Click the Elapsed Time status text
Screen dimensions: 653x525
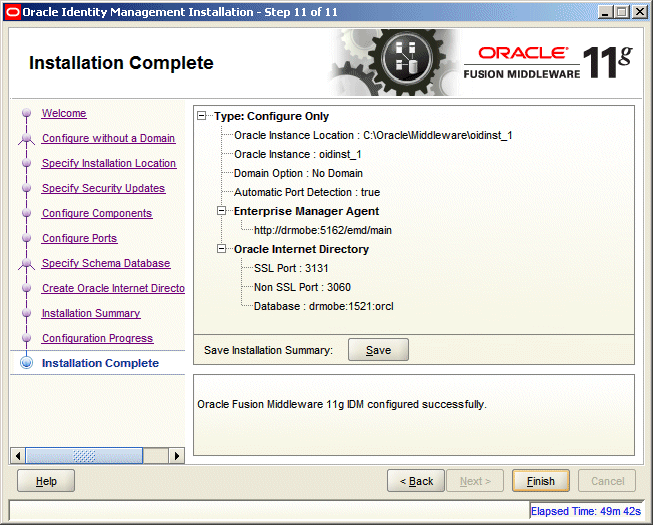586,511
